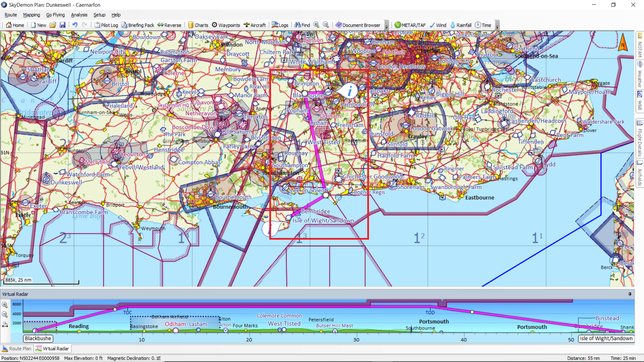Click the Home toolbar button

[15, 25]
